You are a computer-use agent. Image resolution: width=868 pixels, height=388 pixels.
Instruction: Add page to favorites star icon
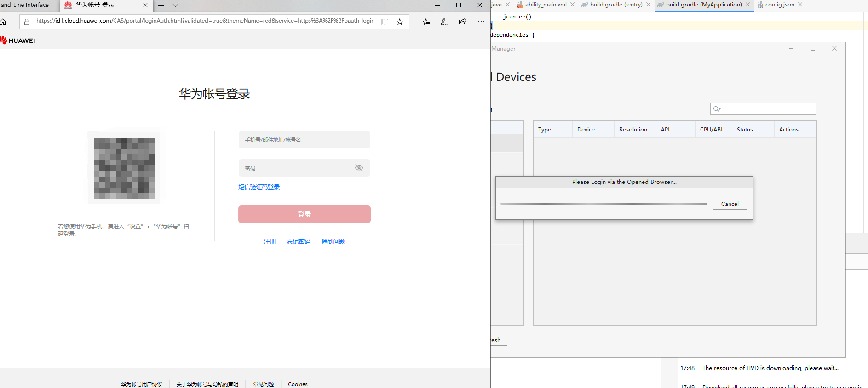[400, 22]
